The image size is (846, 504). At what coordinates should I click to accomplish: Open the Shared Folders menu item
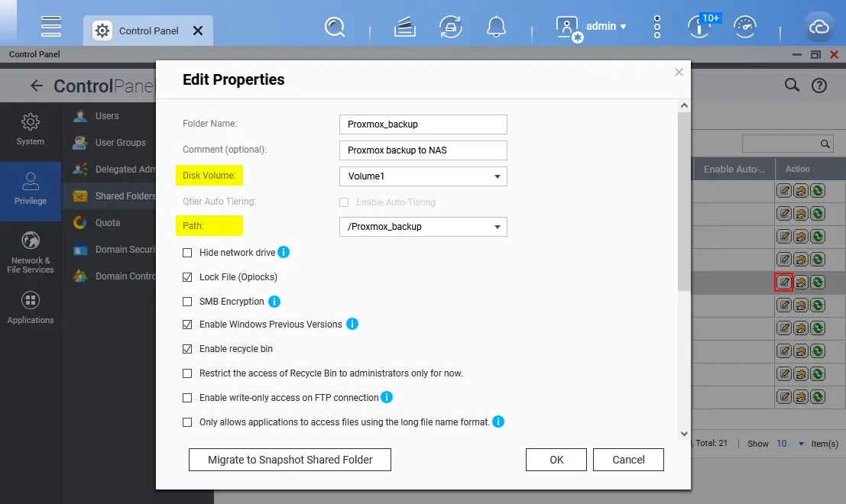[109, 195]
